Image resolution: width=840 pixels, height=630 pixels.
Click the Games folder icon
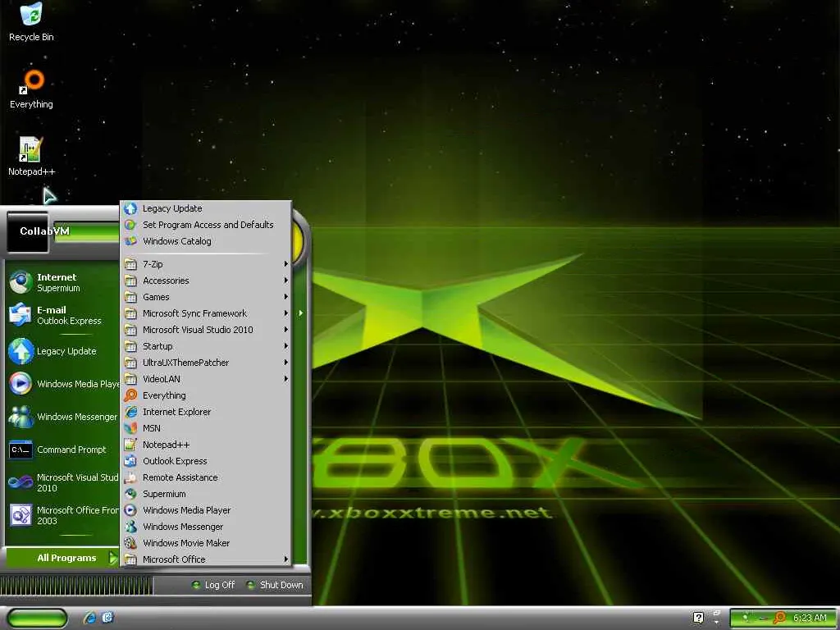[130, 297]
